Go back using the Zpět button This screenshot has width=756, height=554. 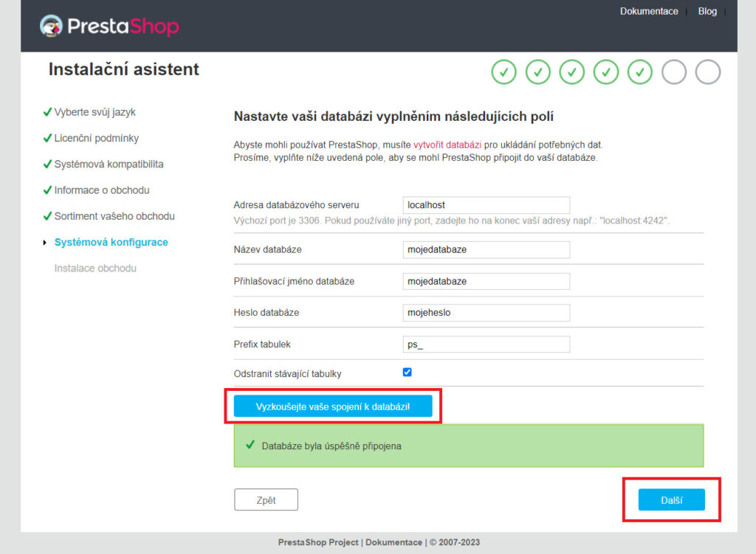(x=266, y=500)
